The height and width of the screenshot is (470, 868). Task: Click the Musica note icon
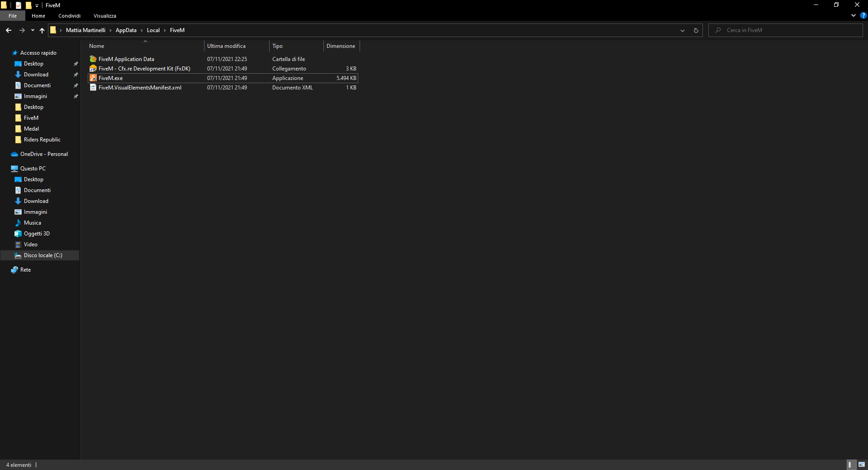tap(18, 223)
